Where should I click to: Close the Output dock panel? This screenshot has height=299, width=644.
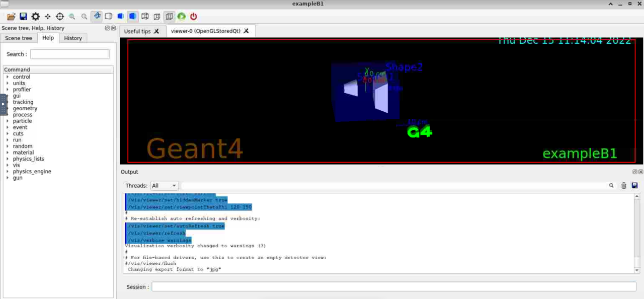click(640, 172)
